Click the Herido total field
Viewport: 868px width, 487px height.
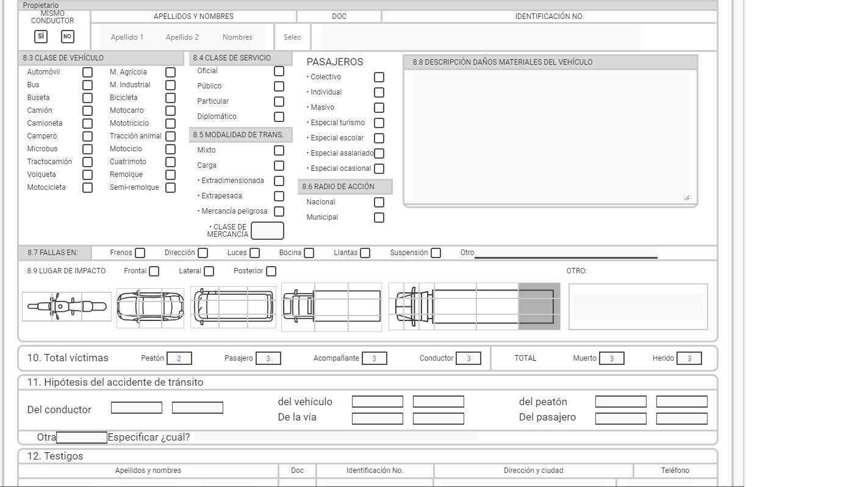coord(689,358)
